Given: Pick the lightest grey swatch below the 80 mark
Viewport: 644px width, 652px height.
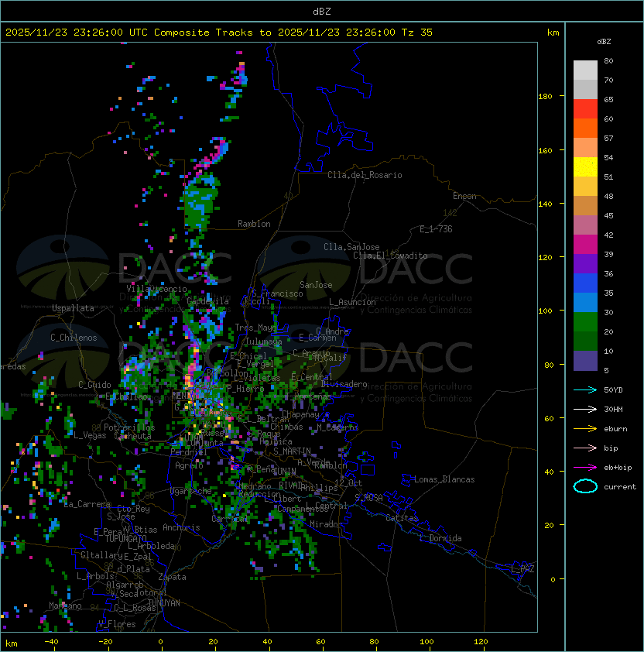Looking at the screenshot, I should coord(585,70).
